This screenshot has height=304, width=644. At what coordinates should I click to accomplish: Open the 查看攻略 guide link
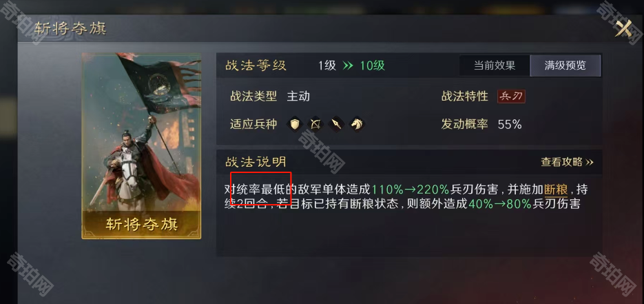pos(567,162)
